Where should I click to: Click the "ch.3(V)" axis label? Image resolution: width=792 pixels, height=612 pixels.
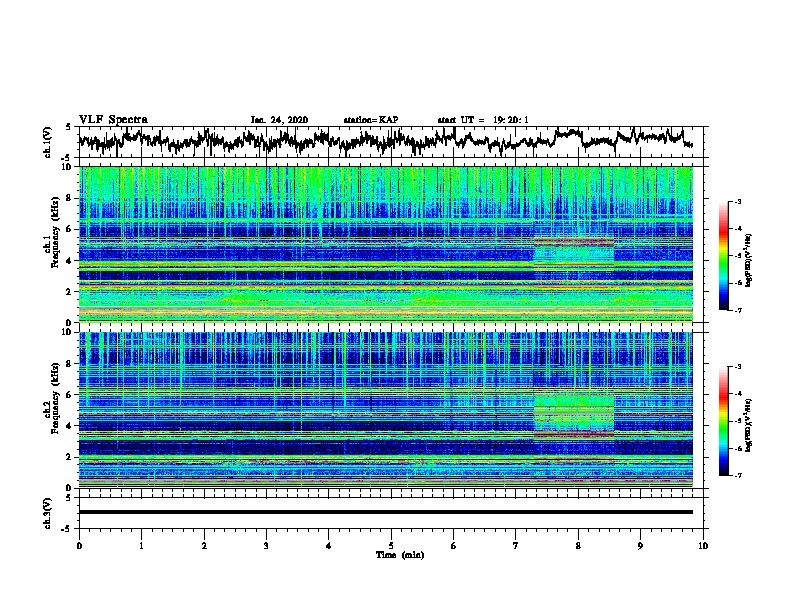48,513
